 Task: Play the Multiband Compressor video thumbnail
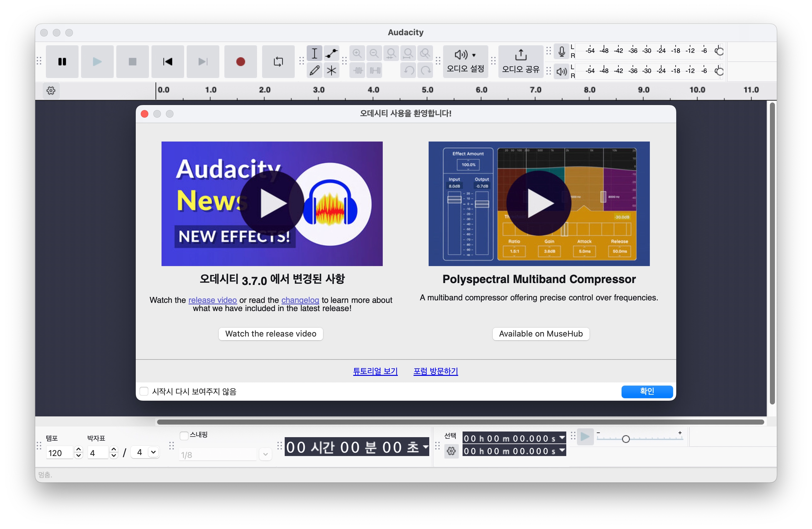point(539,203)
